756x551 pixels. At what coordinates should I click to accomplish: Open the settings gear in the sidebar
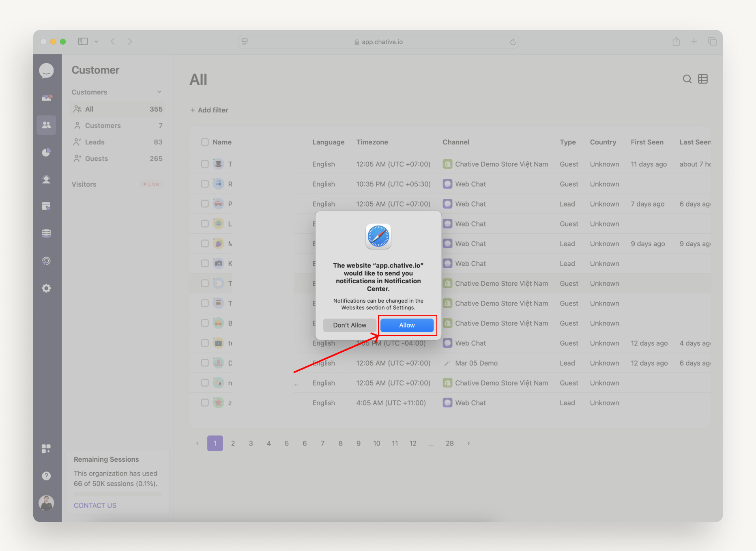click(46, 288)
